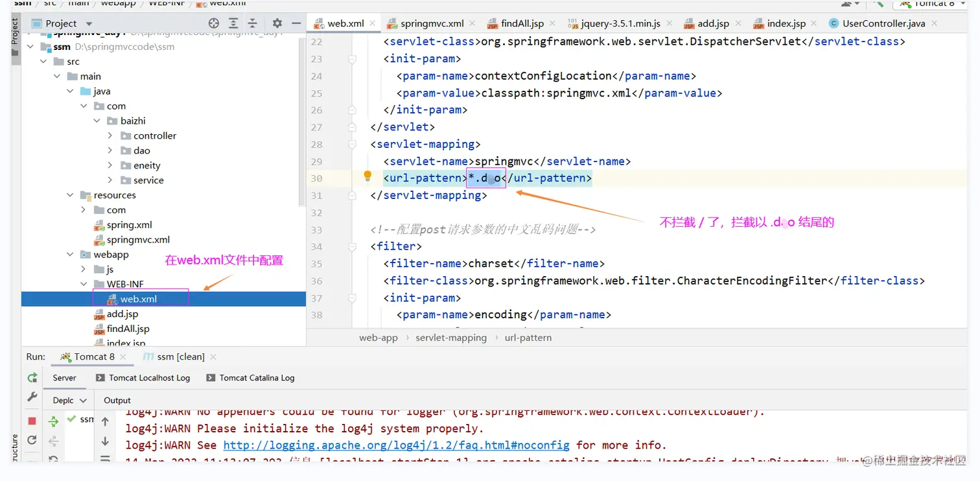Screen dimensions: 980x481
Task: Switch to UserController.java tab
Action: tap(883, 23)
